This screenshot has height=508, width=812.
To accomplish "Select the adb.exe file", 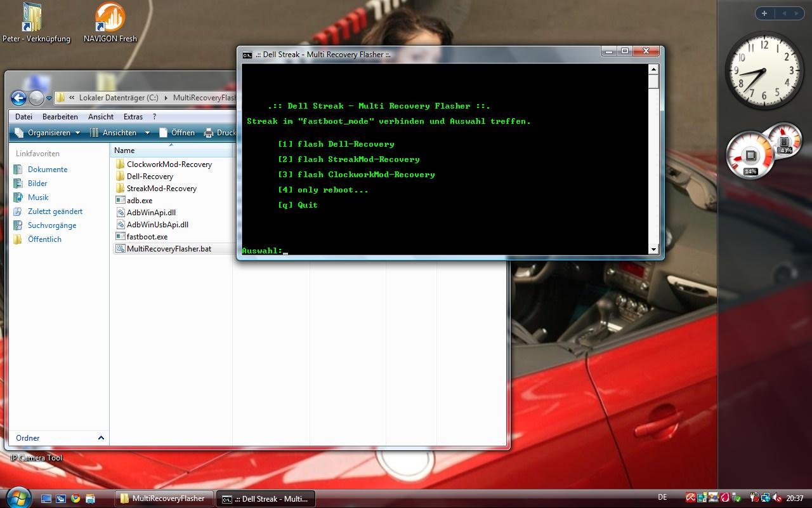I will (x=134, y=201).
